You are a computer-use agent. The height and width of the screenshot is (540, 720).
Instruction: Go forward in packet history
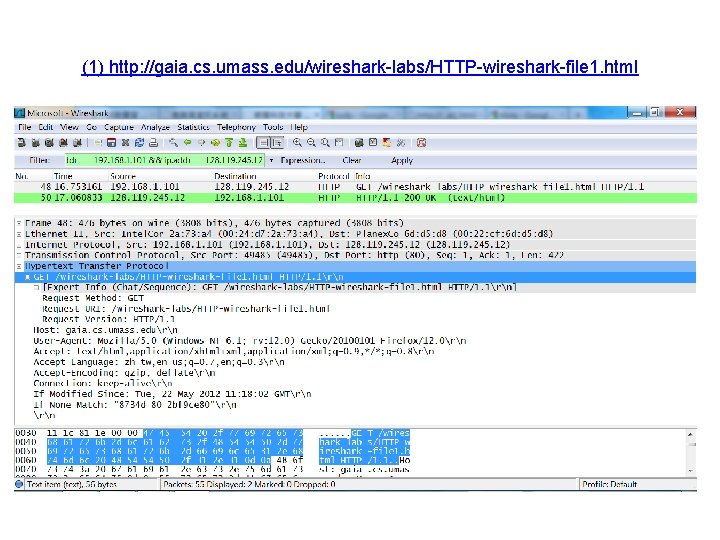tap(201, 143)
